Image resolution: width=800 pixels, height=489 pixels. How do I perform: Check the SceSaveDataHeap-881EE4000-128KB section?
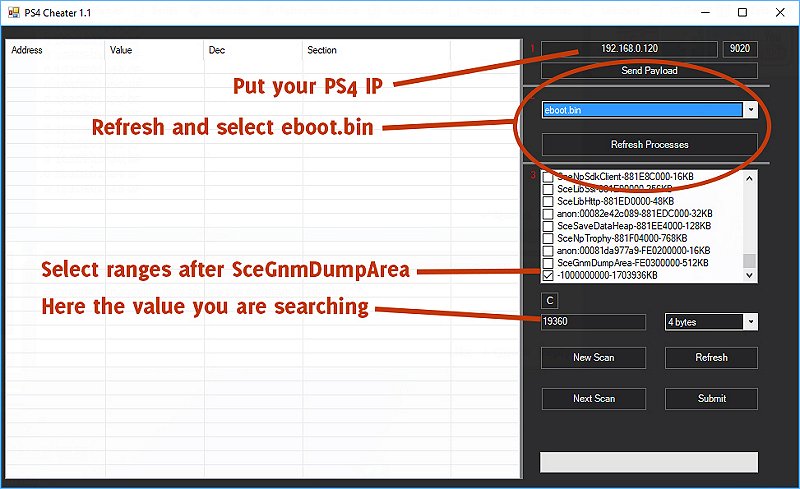[548, 226]
